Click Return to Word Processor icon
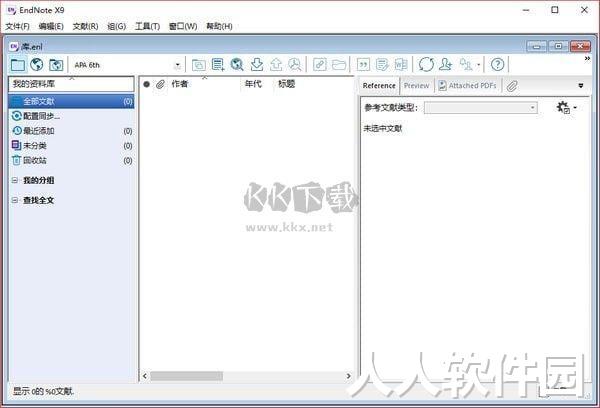 401,65
